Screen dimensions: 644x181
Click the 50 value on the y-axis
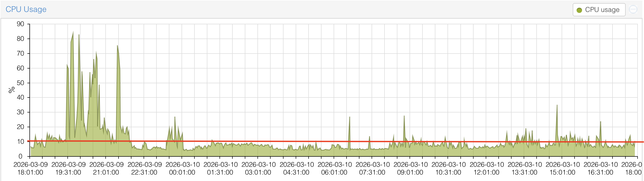click(20, 83)
